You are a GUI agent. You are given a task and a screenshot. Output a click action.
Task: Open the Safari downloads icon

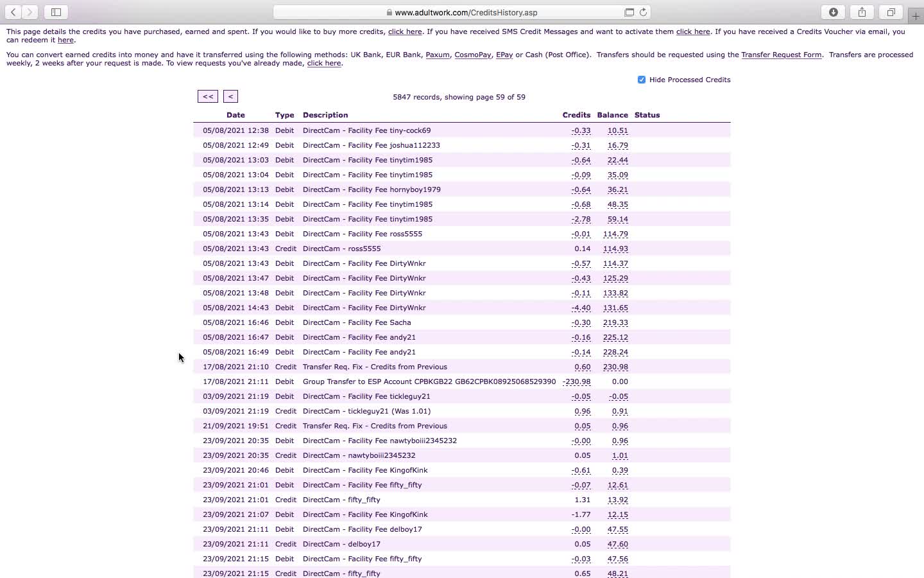(834, 12)
